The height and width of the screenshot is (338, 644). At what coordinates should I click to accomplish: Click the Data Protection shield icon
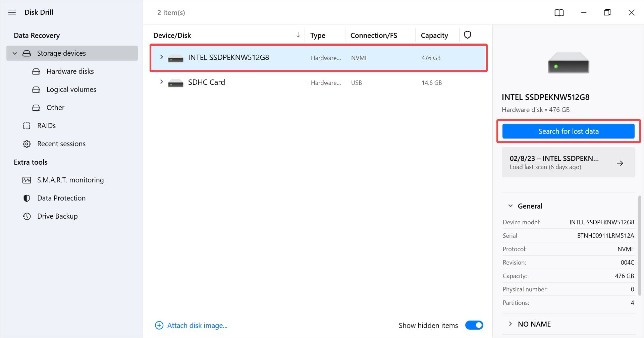[27, 198]
